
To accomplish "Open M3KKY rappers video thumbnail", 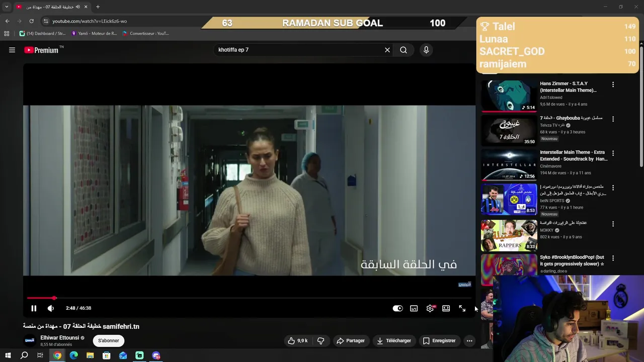I will [509, 235].
